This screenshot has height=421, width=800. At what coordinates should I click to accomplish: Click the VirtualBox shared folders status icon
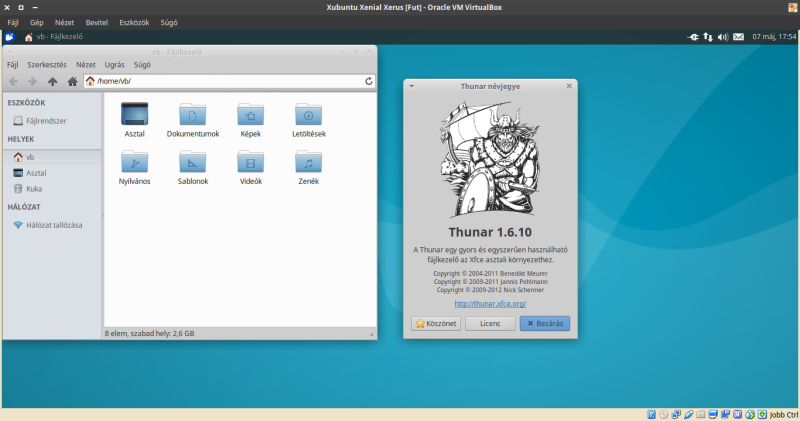[x=701, y=414]
